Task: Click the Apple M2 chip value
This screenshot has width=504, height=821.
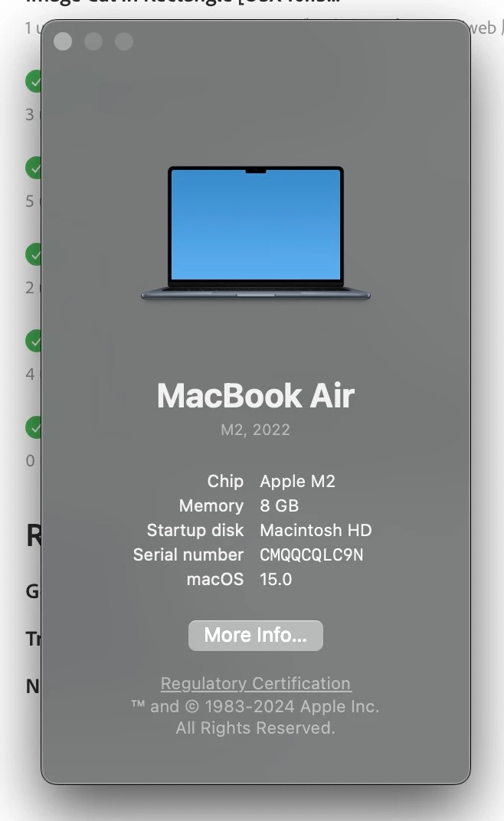Action: pos(297,481)
